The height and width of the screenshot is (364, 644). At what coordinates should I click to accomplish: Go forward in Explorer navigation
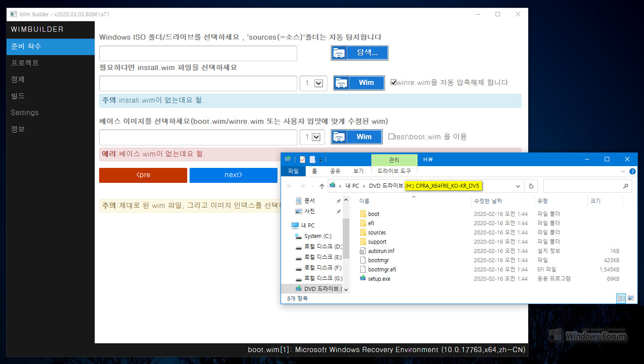(x=302, y=186)
